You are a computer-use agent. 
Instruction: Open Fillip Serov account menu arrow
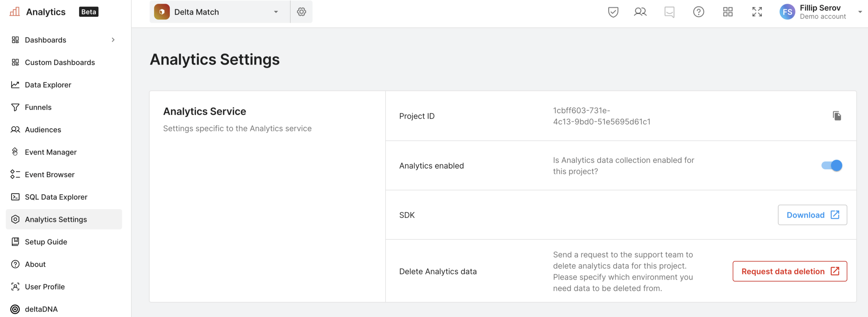pyautogui.click(x=860, y=12)
